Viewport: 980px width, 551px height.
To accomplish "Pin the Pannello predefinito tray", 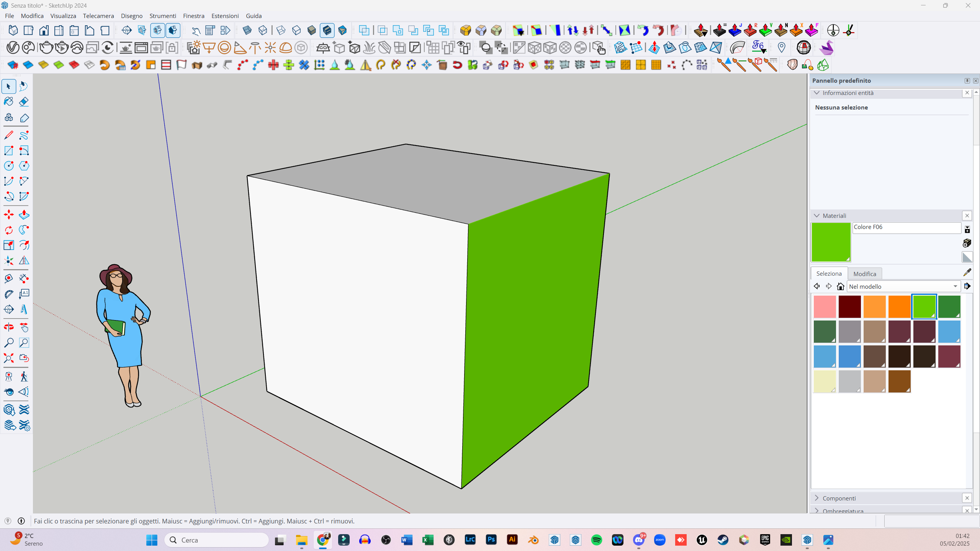I will point(967,80).
